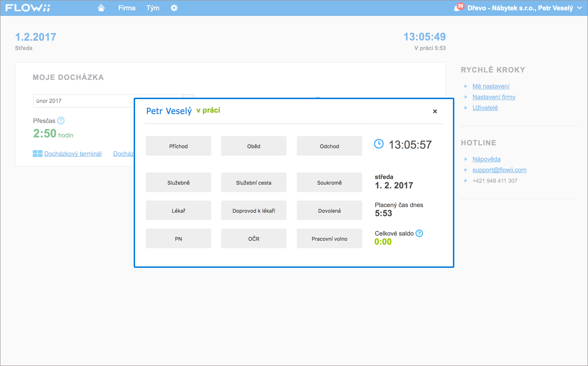This screenshot has height=366, width=588.
Task: Click the clock icon beside 13:05:57
Action: click(x=379, y=144)
